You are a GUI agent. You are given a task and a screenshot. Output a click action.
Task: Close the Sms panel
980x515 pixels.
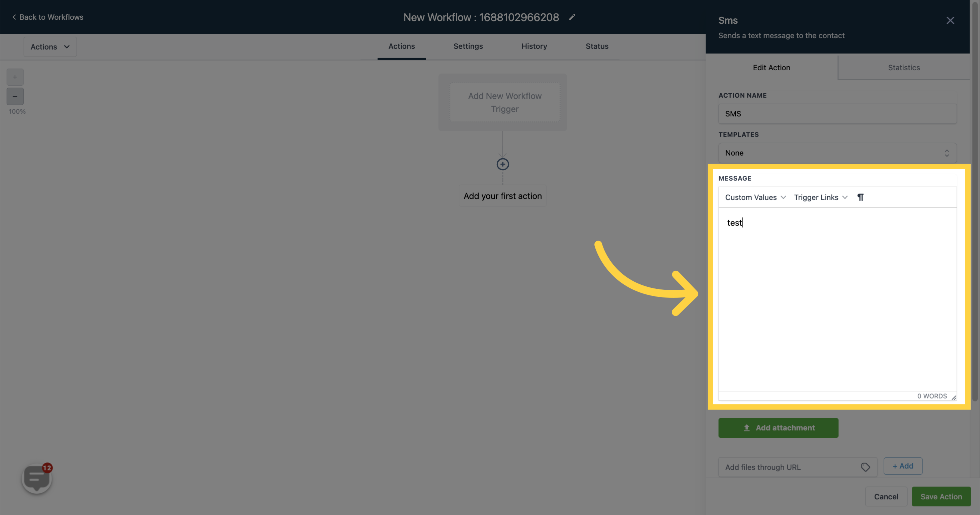click(950, 20)
